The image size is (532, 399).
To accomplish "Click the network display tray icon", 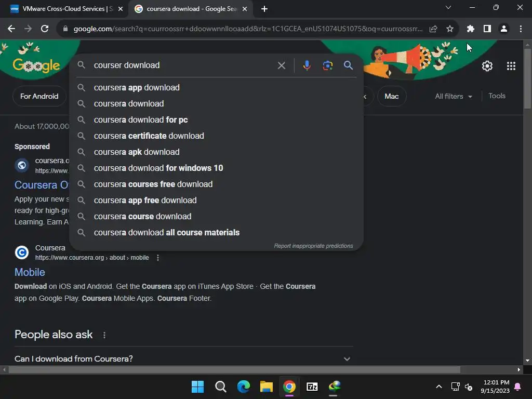I will 455,387.
